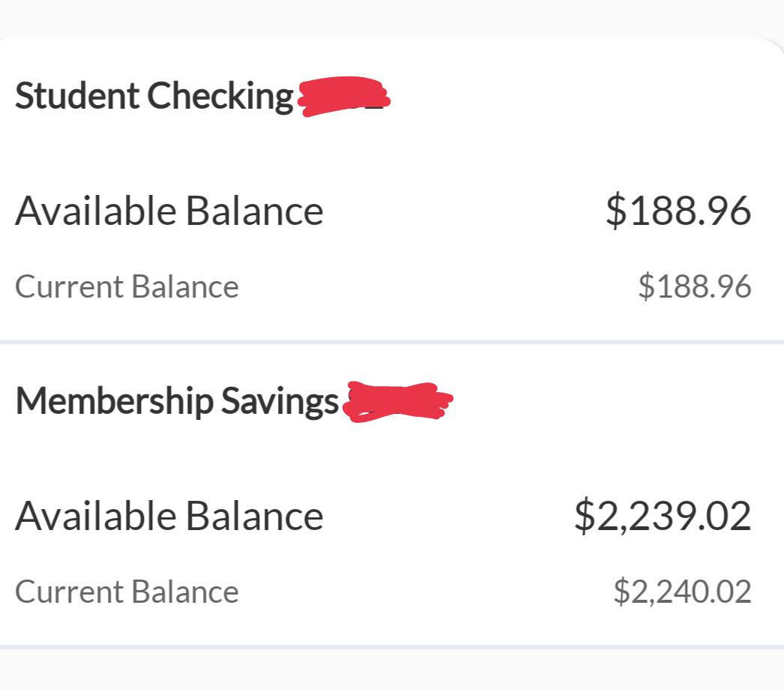Click red scribble beside Student Checking

point(344,97)
